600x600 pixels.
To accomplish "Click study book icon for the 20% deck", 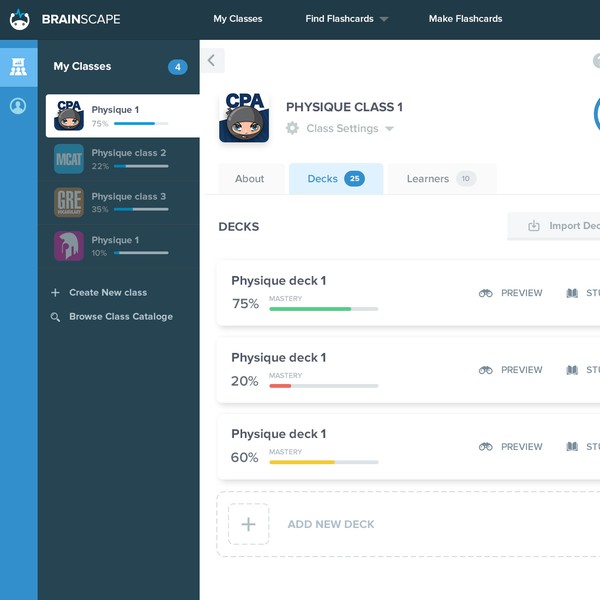I will (x=572, y=370).
